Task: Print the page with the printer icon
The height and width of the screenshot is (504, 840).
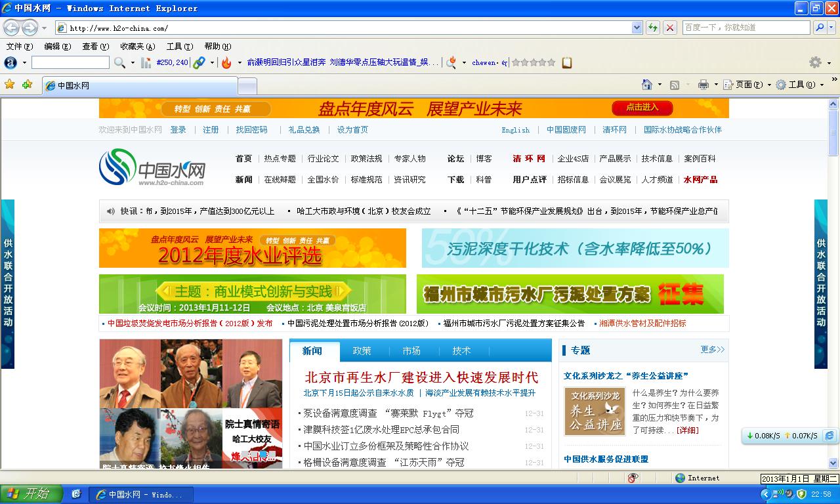Action: pos(703,85)
